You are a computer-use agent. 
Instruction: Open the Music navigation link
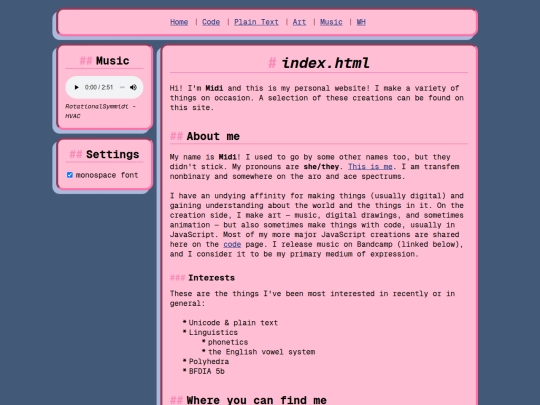331,22
